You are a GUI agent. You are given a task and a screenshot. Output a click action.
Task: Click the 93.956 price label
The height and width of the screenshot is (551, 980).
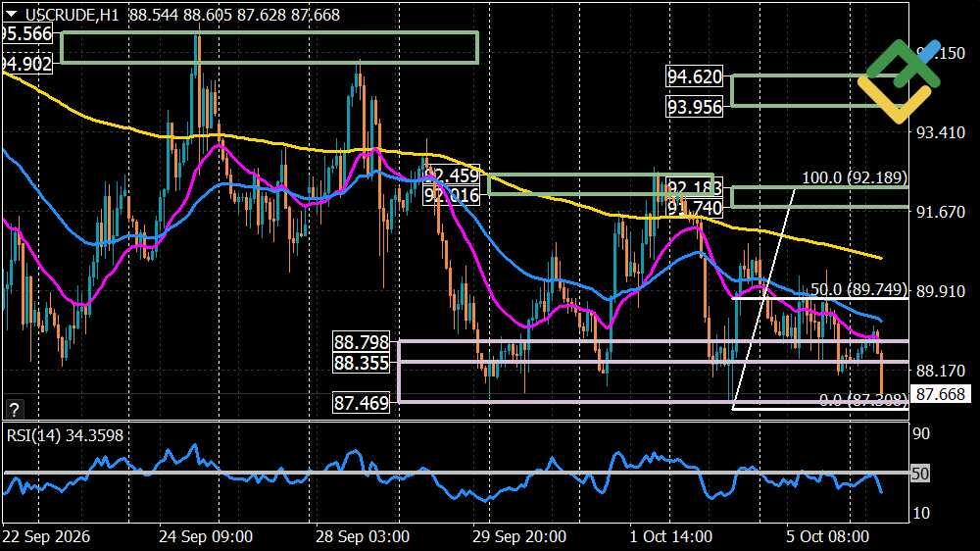click(x=695, y=107)
